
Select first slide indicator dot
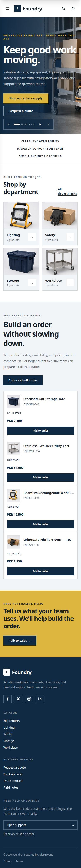(x=17, y=124)
